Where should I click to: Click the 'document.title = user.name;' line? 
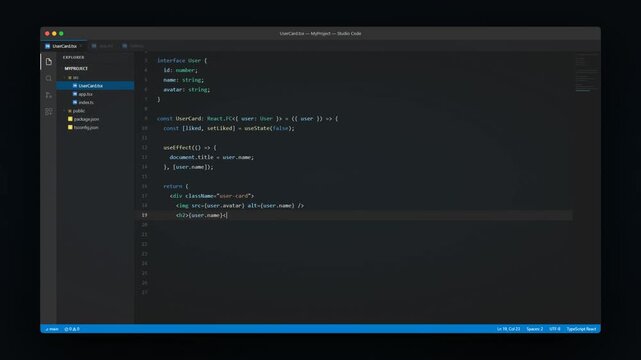(211, 157)
